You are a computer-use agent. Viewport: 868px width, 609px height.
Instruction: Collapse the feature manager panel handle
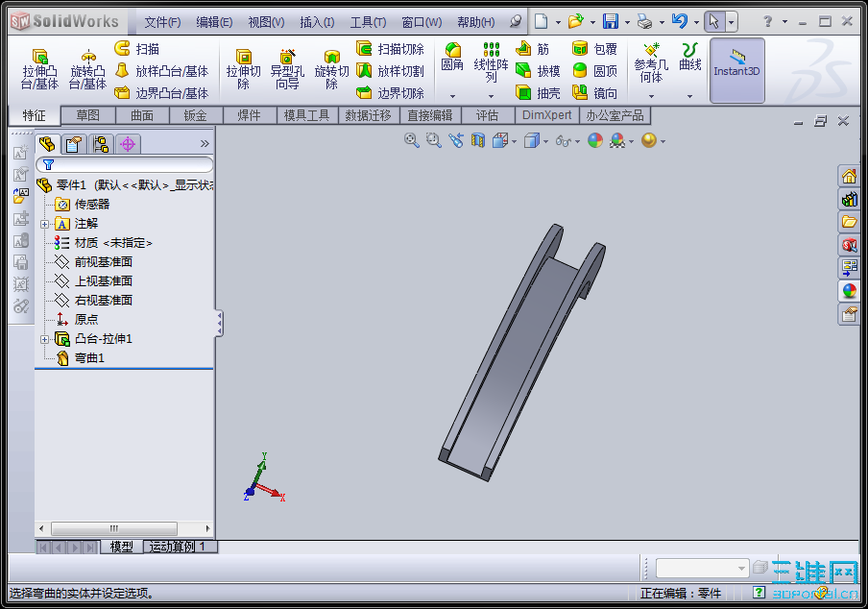click(x=219, y=324)
